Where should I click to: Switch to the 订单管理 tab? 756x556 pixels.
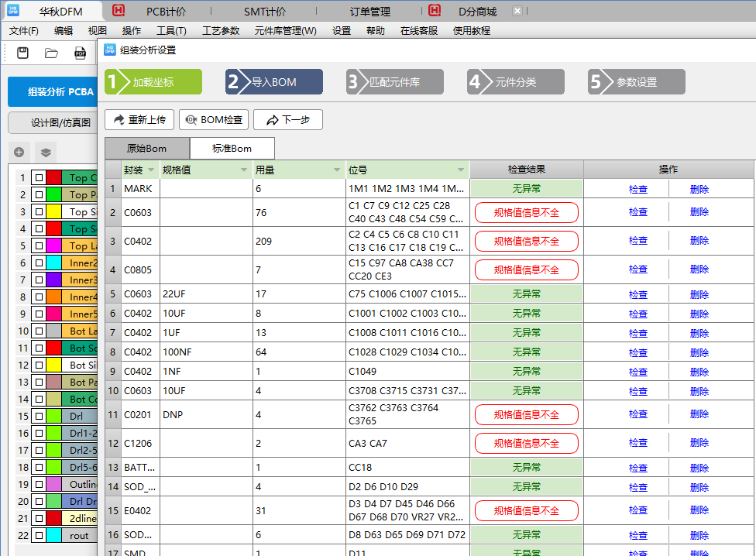click(369, 12)
